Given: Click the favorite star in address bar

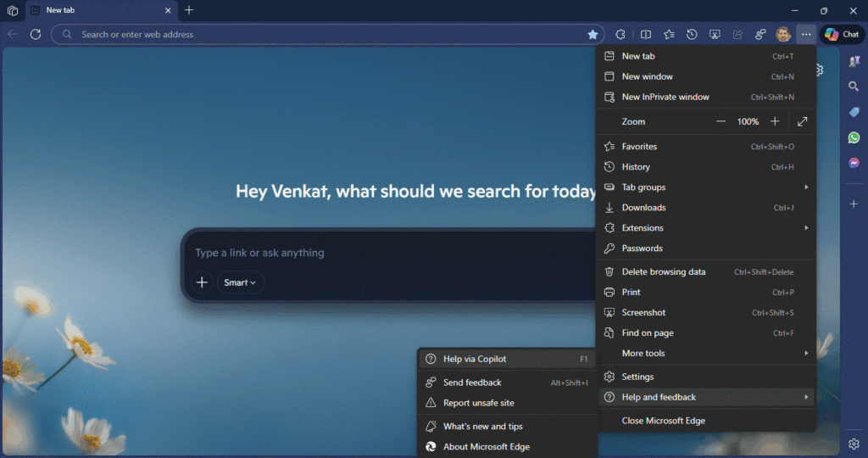Looking at the screenshot, I should 593,34.
